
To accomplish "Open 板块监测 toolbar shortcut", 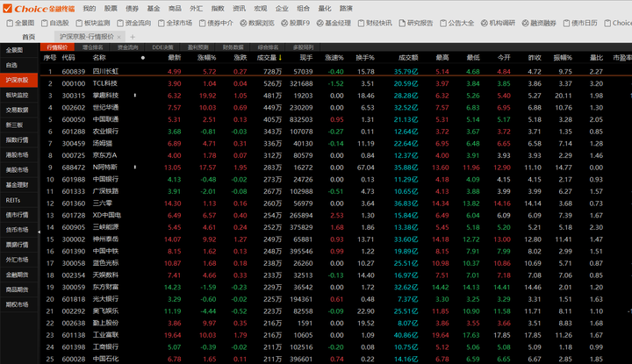I will [93, 24].
